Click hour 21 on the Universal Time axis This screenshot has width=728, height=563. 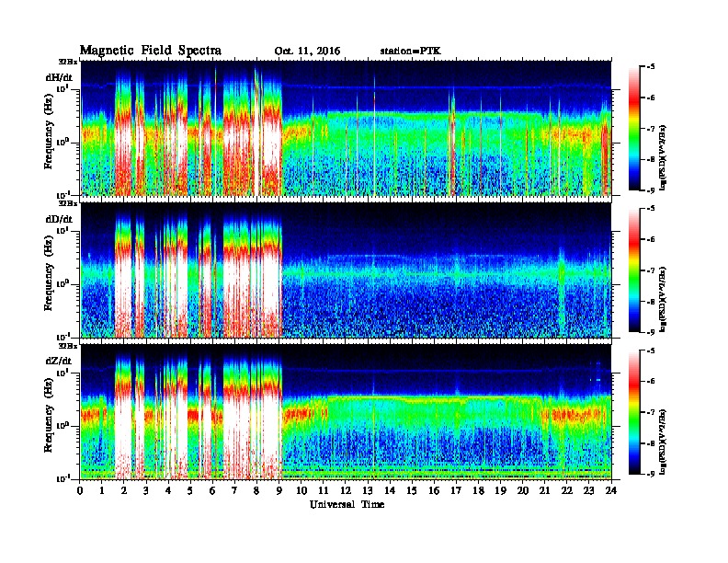(x=544, y=490)
